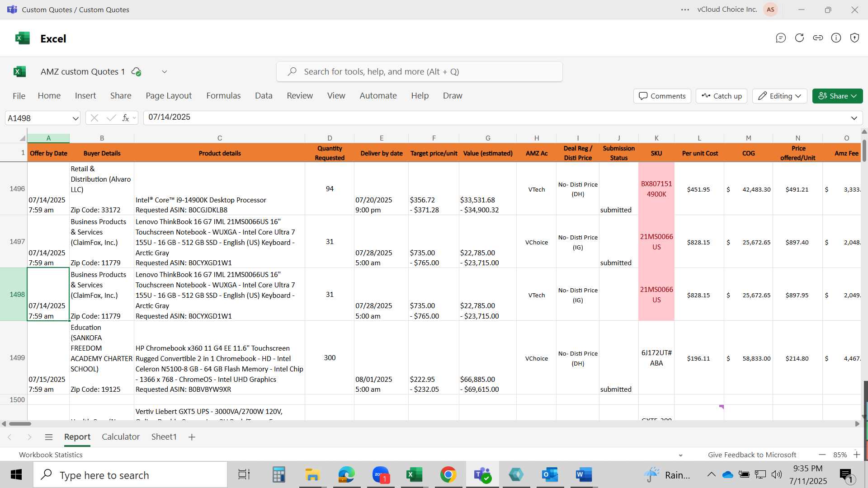Open the all sheets list icon
868x488 pixels.
pyautogui.click(x=49, y=437)
